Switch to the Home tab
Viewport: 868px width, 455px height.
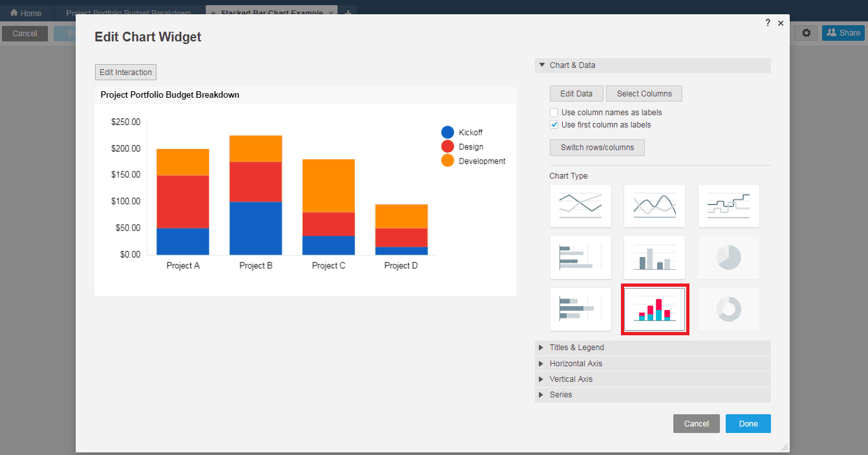point(26,13)
